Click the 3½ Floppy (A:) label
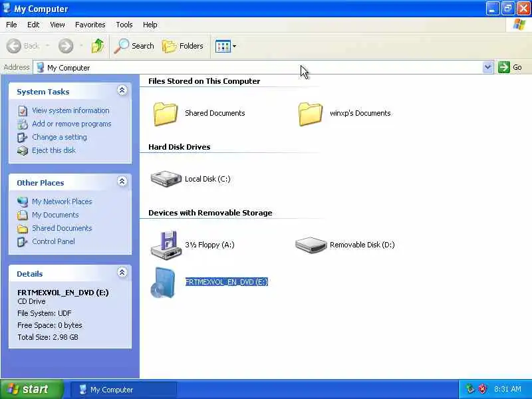The height and width of the screenshot is (399, 532). (209, 245)
